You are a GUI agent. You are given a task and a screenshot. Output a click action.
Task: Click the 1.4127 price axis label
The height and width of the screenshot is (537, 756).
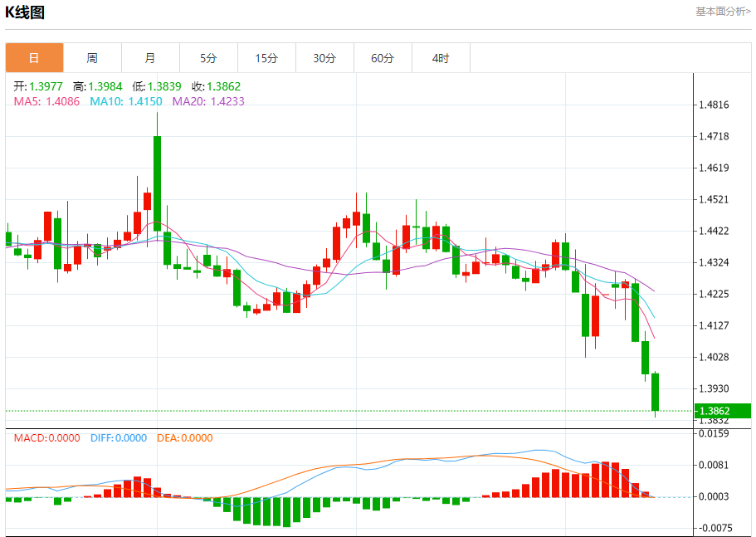click(714, 325)
